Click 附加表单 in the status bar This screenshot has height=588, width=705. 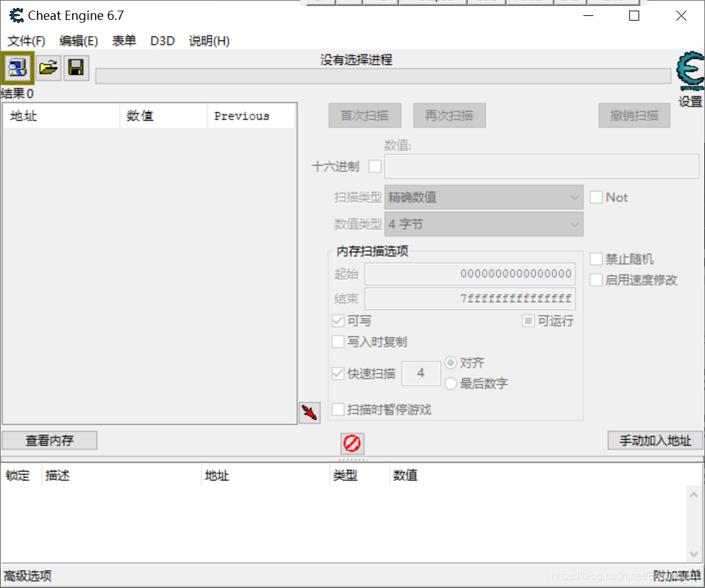(677, 576)
